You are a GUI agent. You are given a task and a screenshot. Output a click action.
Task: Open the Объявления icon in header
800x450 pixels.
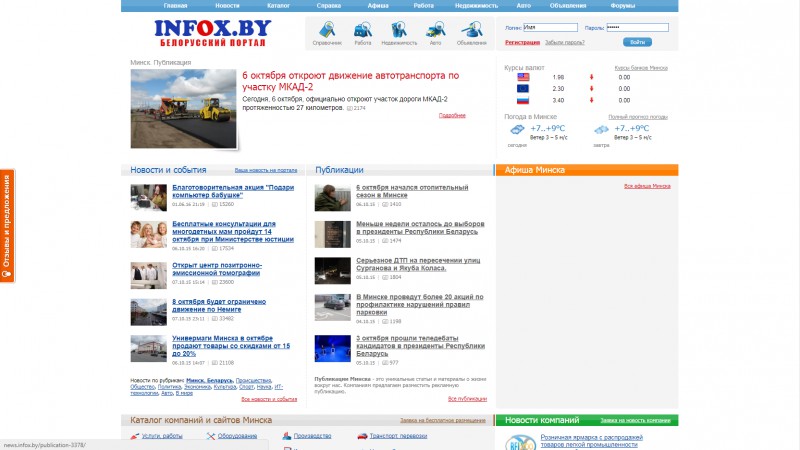(472, 30)
